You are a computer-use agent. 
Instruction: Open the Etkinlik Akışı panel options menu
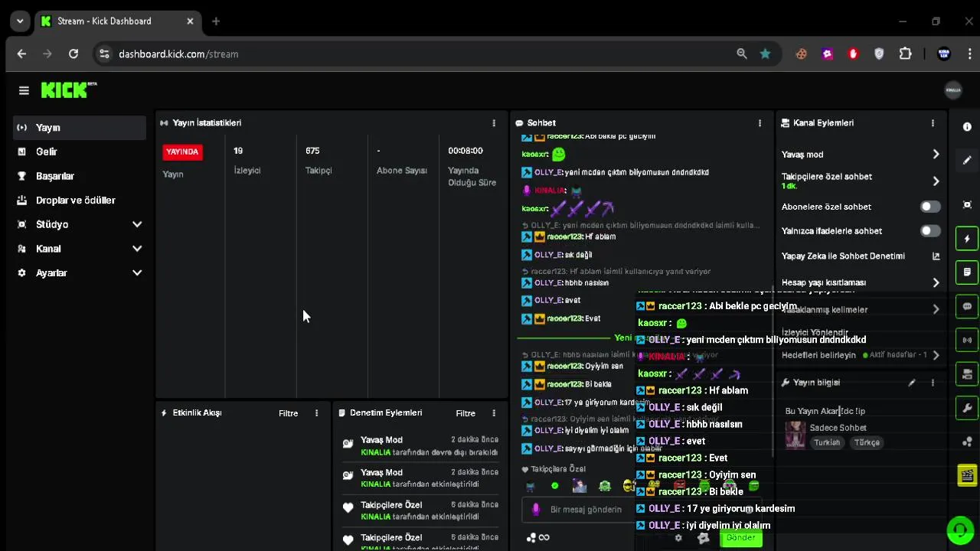click(316, 413)
